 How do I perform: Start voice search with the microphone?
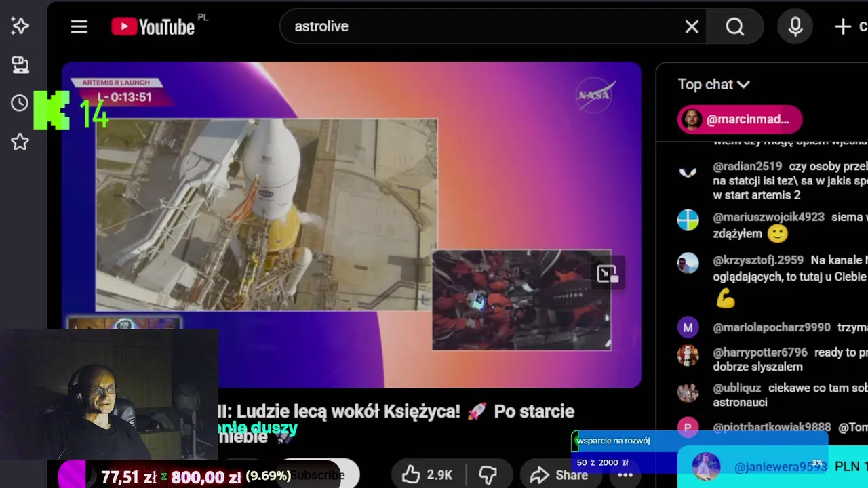[795, 26]
